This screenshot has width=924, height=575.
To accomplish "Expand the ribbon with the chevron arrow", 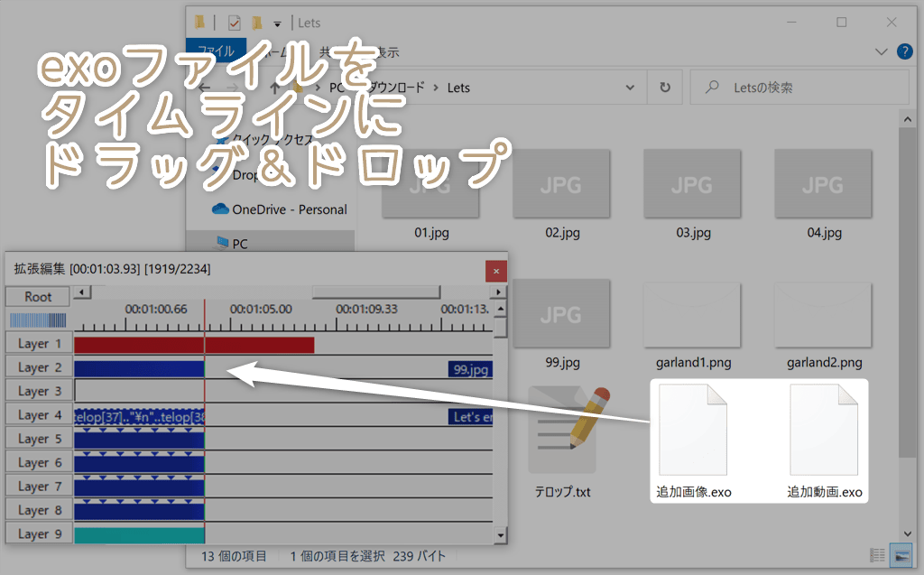I will tap(882, 52).
